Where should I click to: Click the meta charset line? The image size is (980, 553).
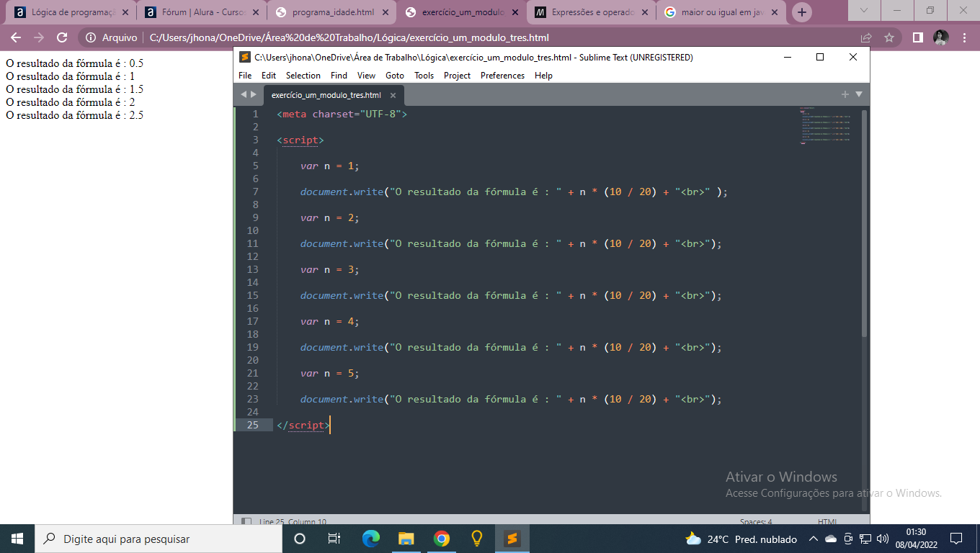pyautogui.click(x=342, y=114)
